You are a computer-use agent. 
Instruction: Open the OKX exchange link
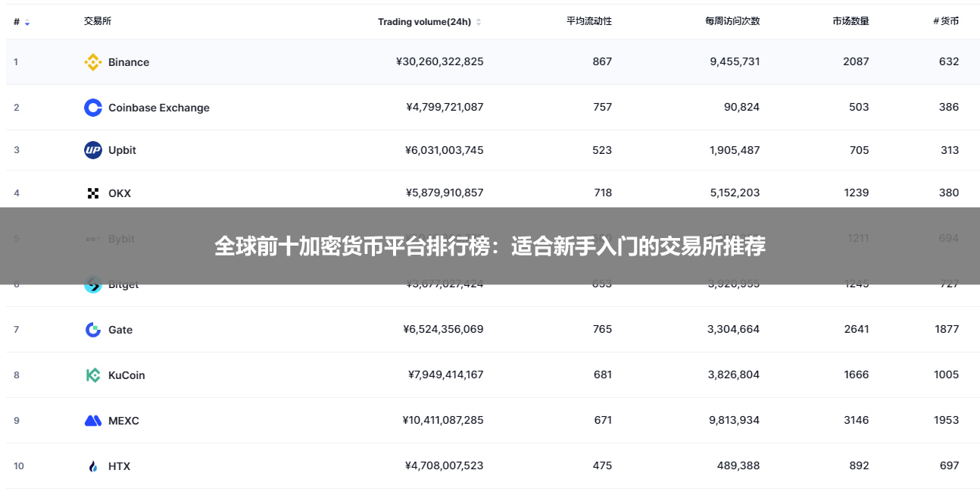pos(120,193)
